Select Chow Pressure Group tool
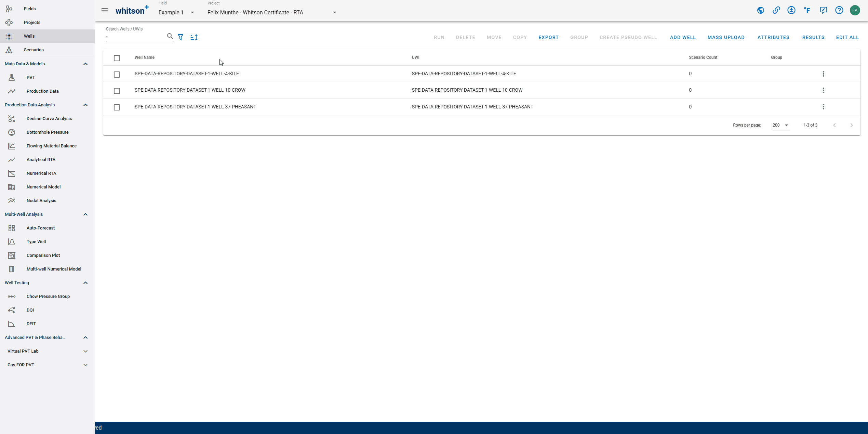 click(48, 296)
